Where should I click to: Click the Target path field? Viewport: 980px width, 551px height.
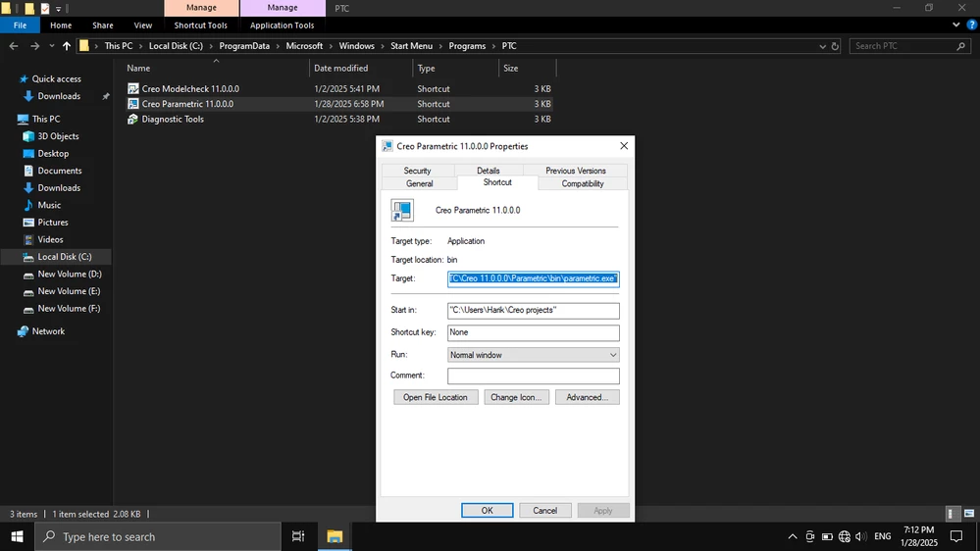(533, 278)
